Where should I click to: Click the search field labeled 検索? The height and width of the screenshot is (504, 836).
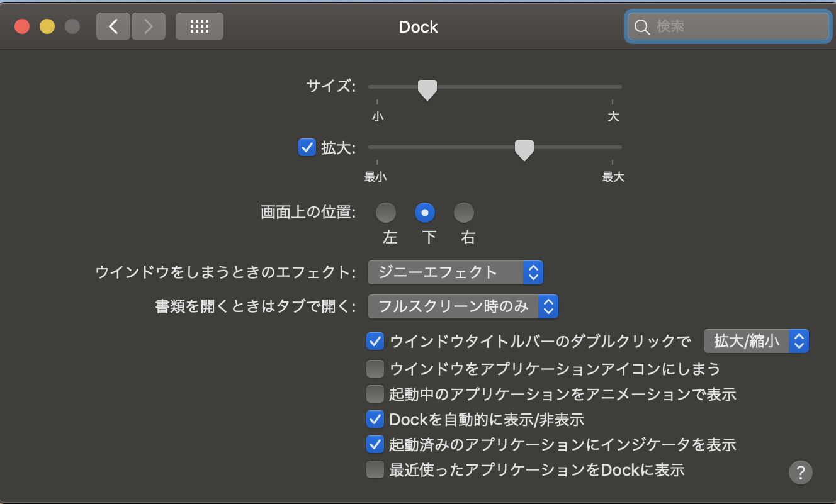(x=737, y=27)
